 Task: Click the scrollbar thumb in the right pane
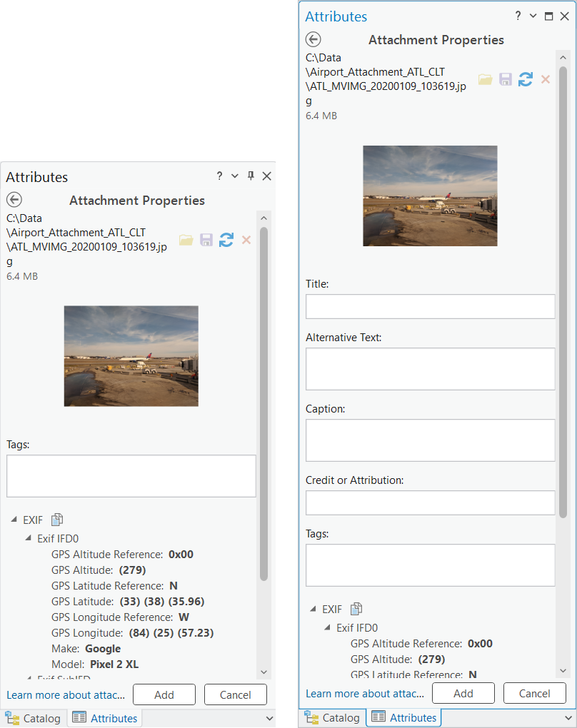click(563, 293)
